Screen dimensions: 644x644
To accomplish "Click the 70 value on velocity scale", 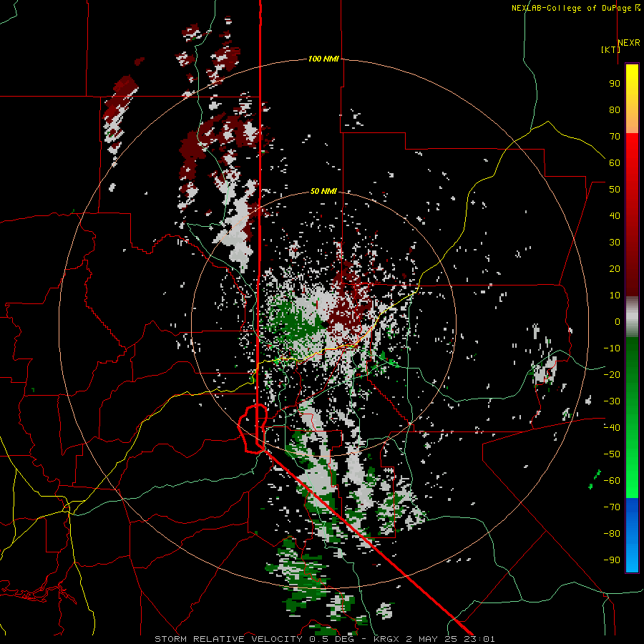I will coord(615,137).
